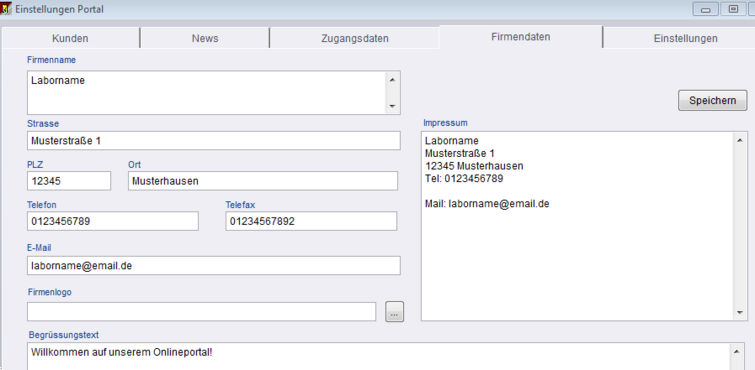This screenshot has width=755, height=370.
Task: Click Impressum box scroll down arrow
Action: [x=740, y=313]
